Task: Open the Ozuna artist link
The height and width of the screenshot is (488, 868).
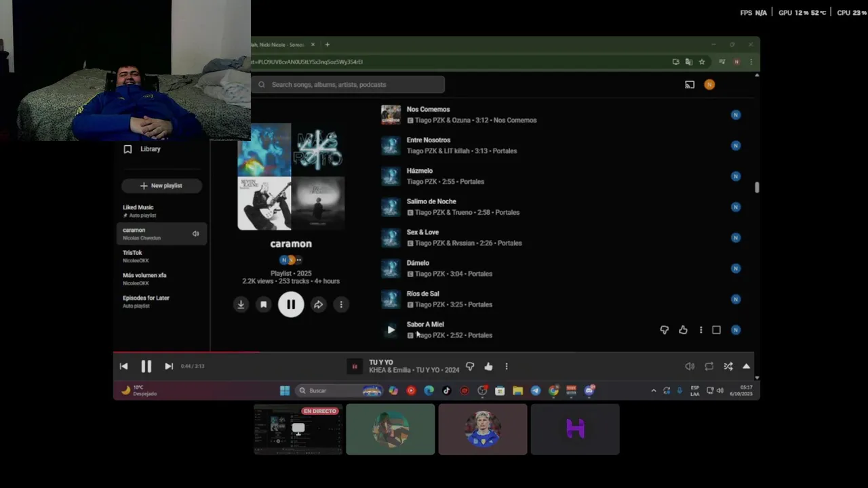Action: [462, 121]
